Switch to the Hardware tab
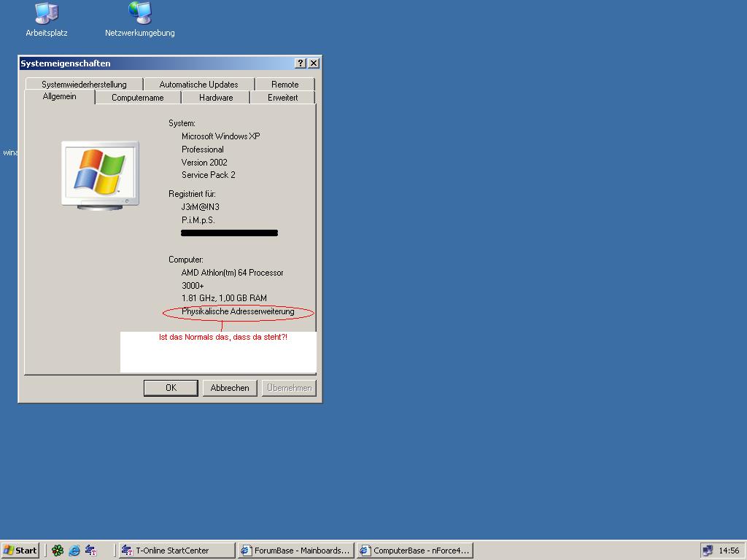747x560 pixels. click(x=216, y=98)
